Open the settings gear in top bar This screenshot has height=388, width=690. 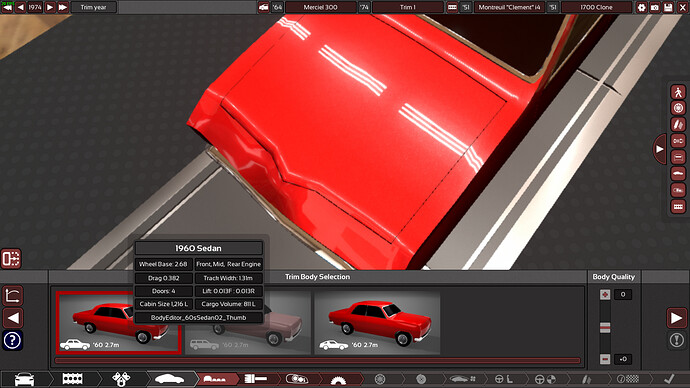click(641, 7)
